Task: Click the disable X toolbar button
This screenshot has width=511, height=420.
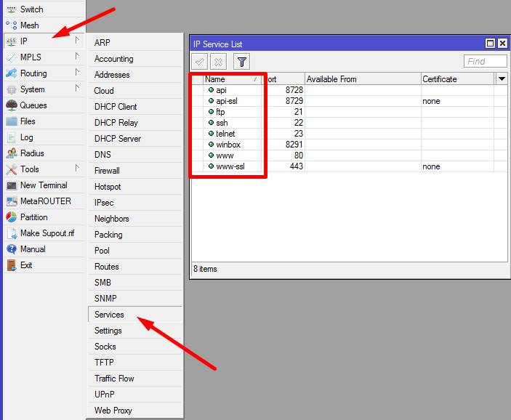Action: tap(217, 62)
